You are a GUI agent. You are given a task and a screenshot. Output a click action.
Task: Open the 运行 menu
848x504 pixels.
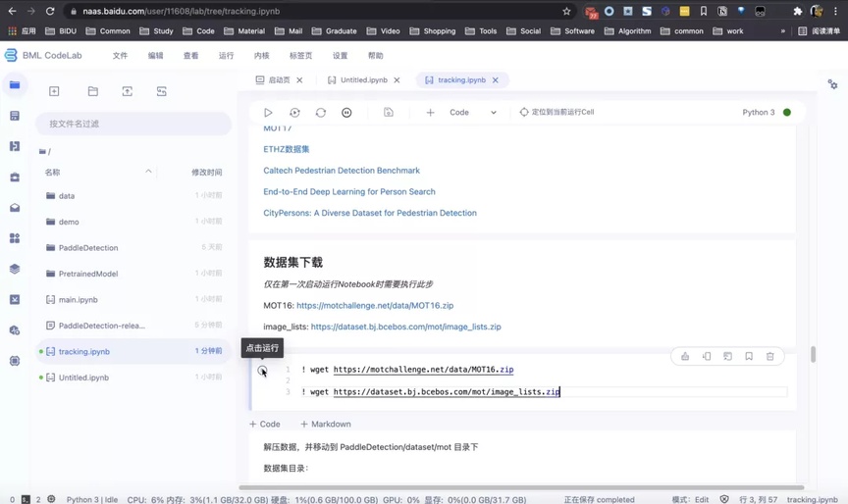point(226,55)
